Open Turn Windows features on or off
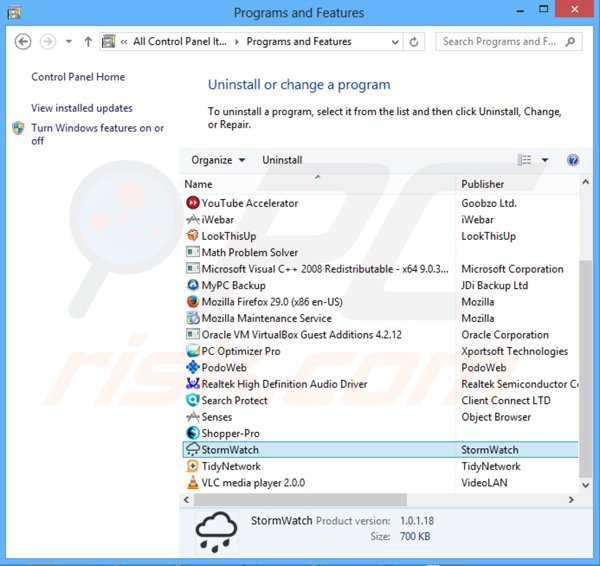The height and width of the screenshot is (566, 600). (98, 134)
